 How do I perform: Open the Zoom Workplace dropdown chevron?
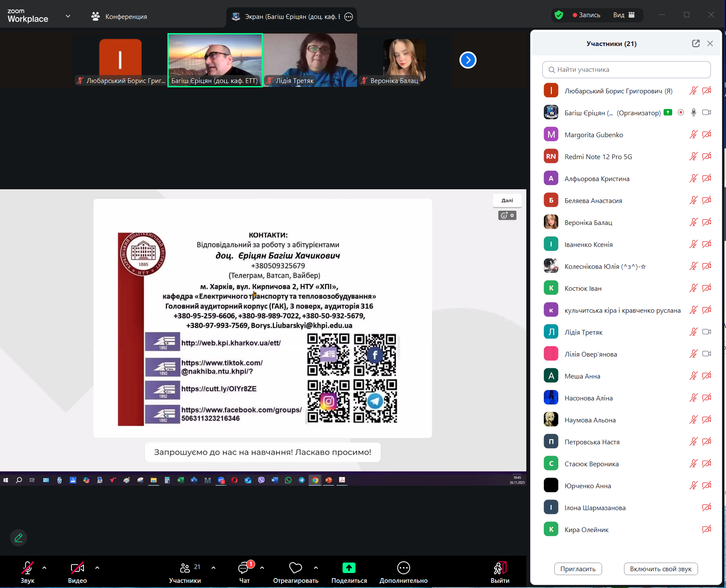tap(68, 16)
